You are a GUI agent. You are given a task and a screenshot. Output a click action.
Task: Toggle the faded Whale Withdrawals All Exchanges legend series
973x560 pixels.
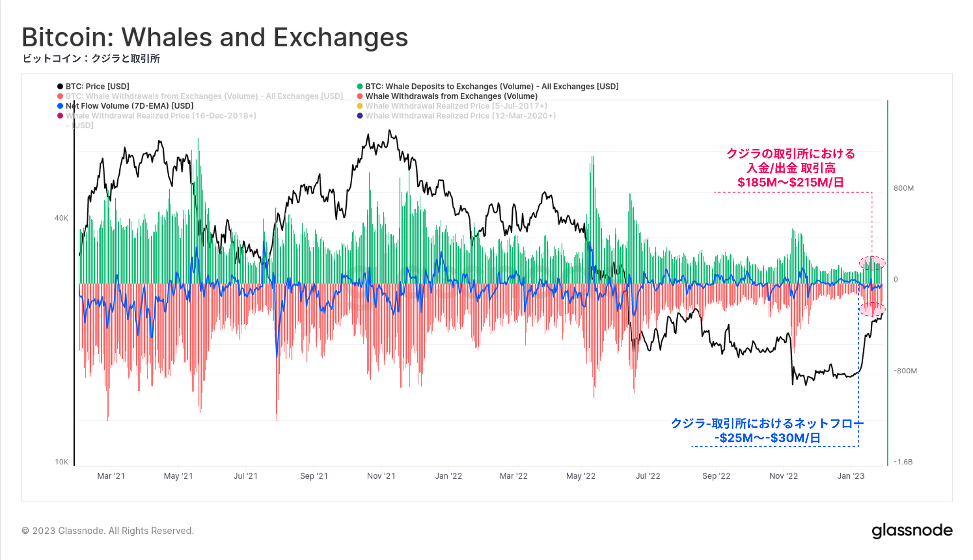point(204,96)
